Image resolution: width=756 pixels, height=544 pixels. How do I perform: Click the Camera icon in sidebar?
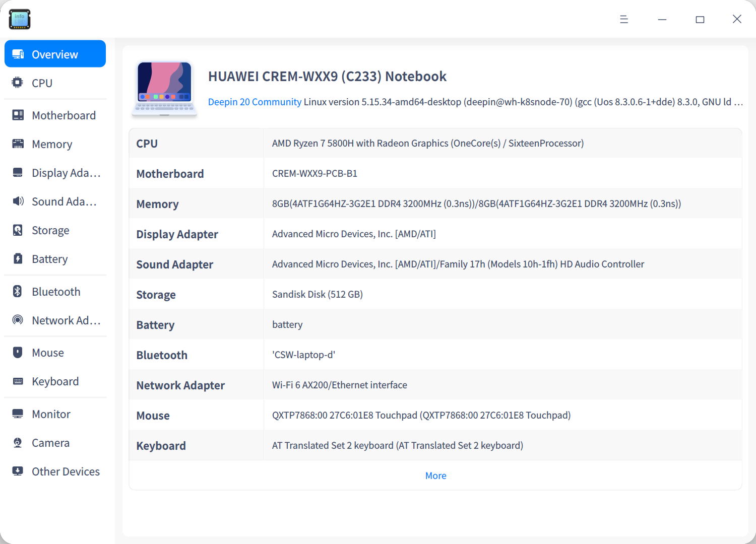point(18,443)
